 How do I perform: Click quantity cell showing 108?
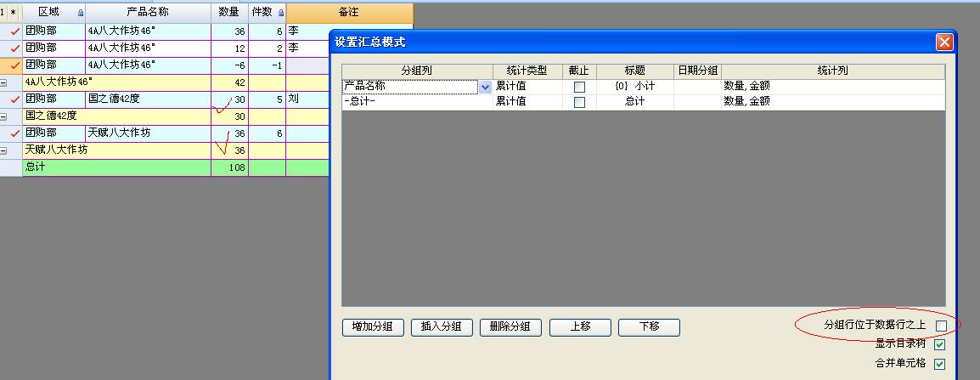point(229,167)
